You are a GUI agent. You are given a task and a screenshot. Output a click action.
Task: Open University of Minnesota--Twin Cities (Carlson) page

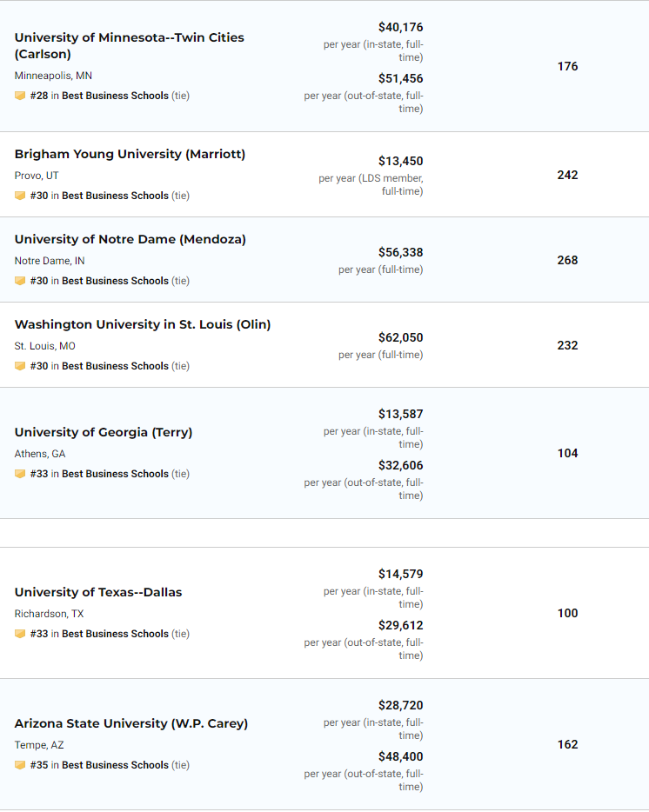[x=129, y=45]
